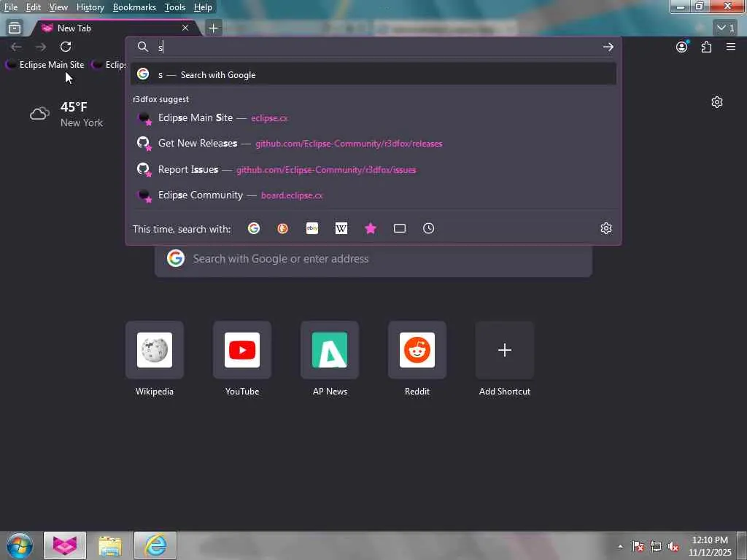Click the Action Center flag tray icon
Screen dimensions: 747x560
(638, 546)
